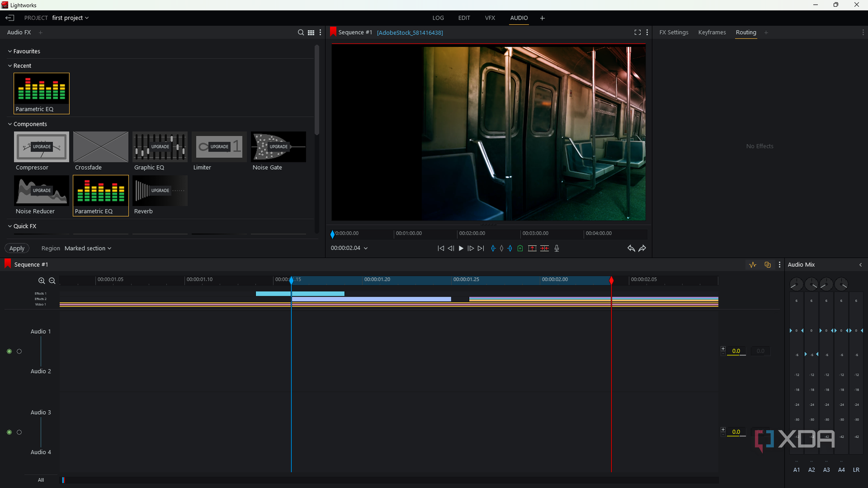Jump to the sequence end

(481, 248)
